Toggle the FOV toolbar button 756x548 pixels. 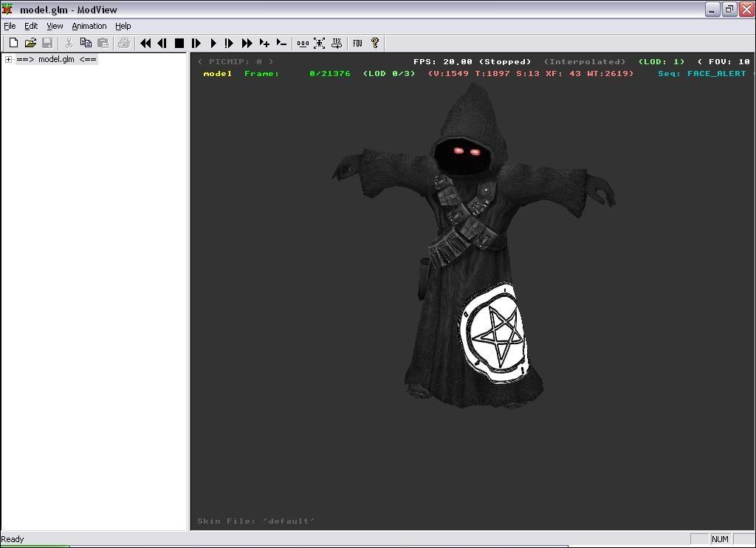click(357, 44)
